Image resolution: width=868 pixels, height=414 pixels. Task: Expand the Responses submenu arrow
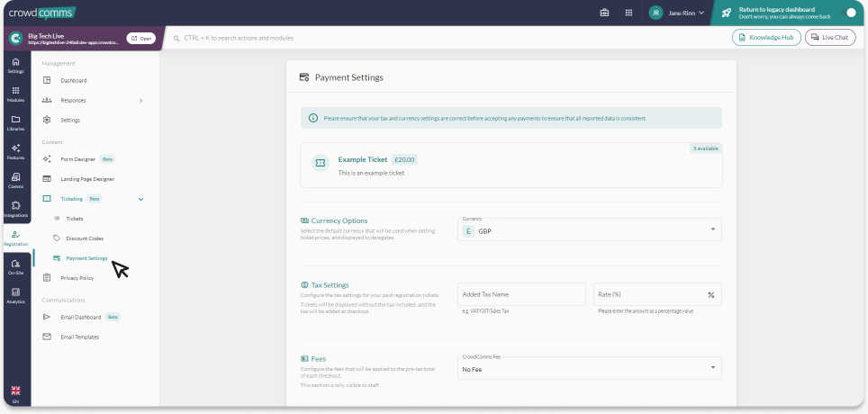[140, 100]
